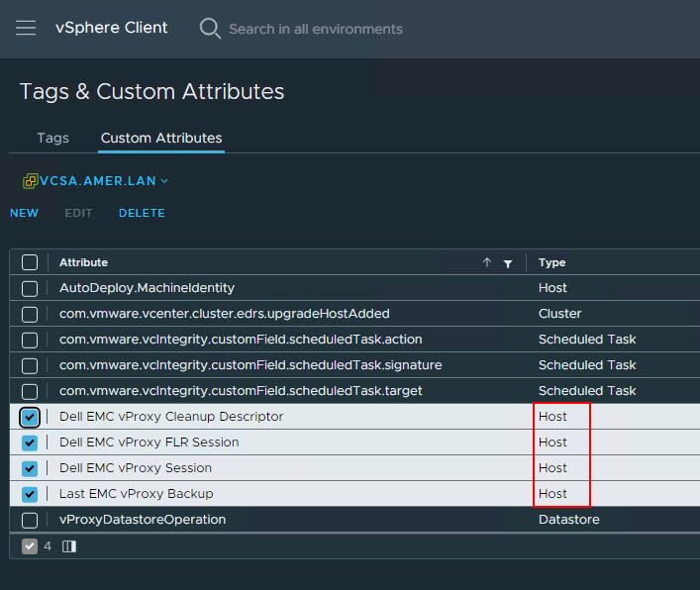Open the column picker icon in footer
The width and height of the screenshot is (700, 590).
point(68,546)
